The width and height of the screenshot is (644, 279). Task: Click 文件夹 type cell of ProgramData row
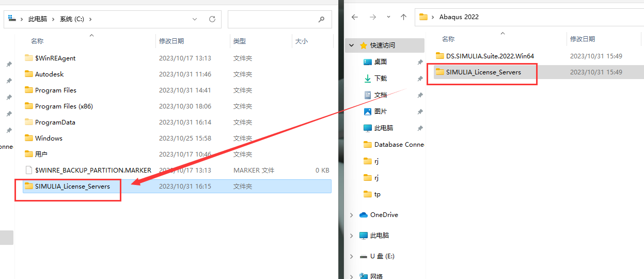point(243,122)
